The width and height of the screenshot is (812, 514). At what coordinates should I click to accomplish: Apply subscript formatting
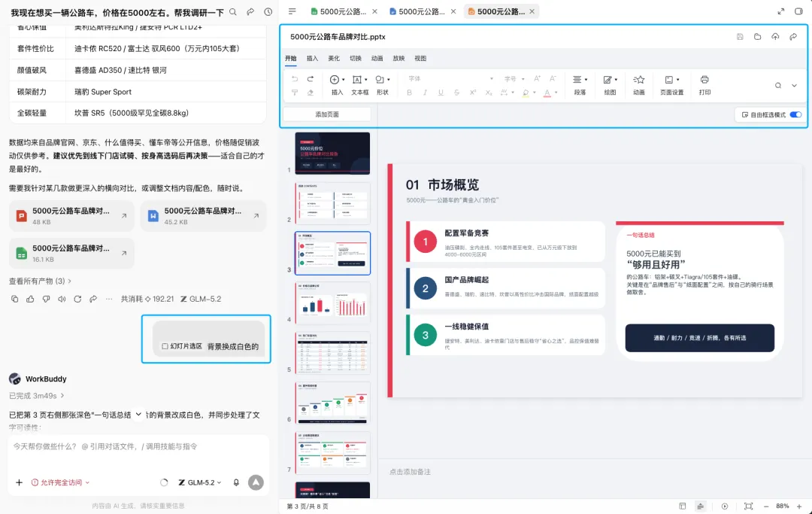[489, 93]
